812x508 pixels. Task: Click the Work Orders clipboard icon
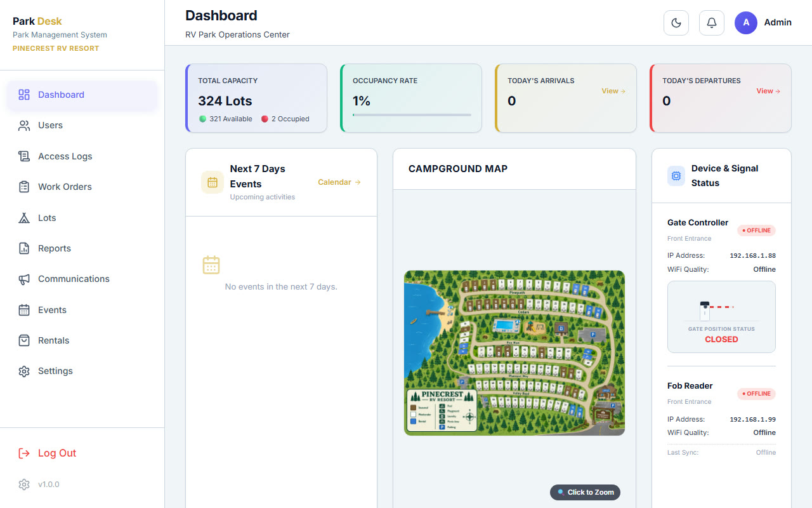tap(24, 187)
